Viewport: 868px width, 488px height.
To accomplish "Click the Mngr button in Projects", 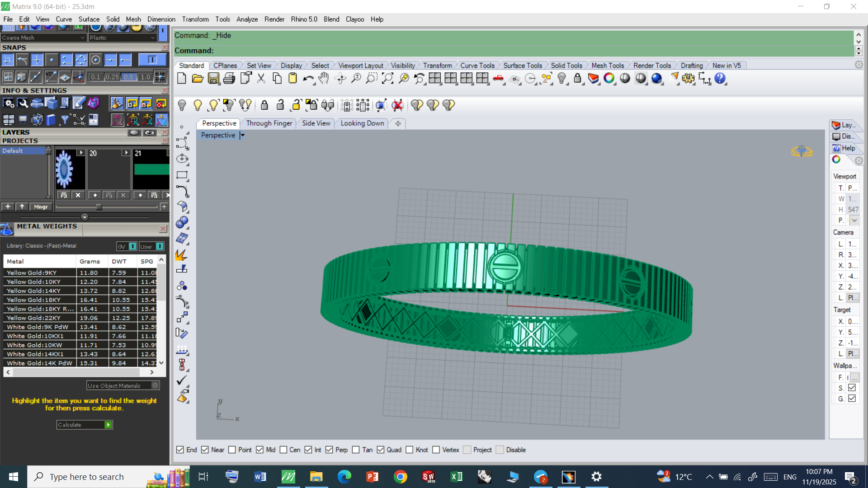I will [x=41, y=207].
